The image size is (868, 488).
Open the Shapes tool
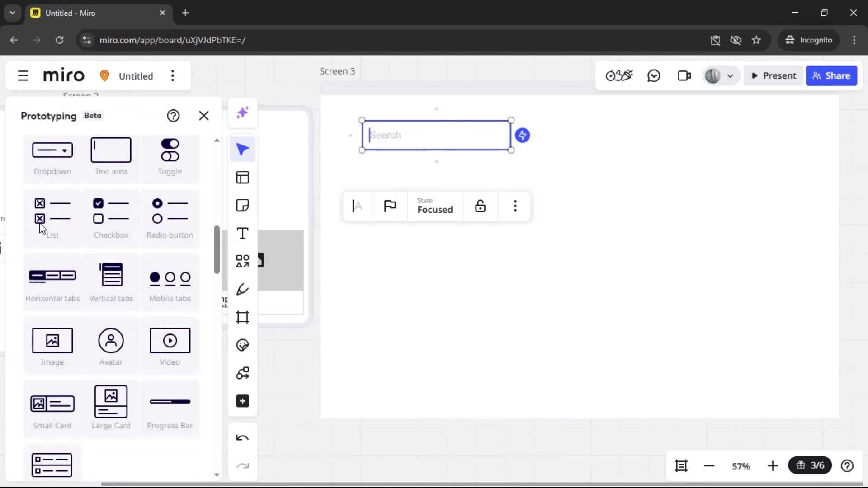(243, 261)
